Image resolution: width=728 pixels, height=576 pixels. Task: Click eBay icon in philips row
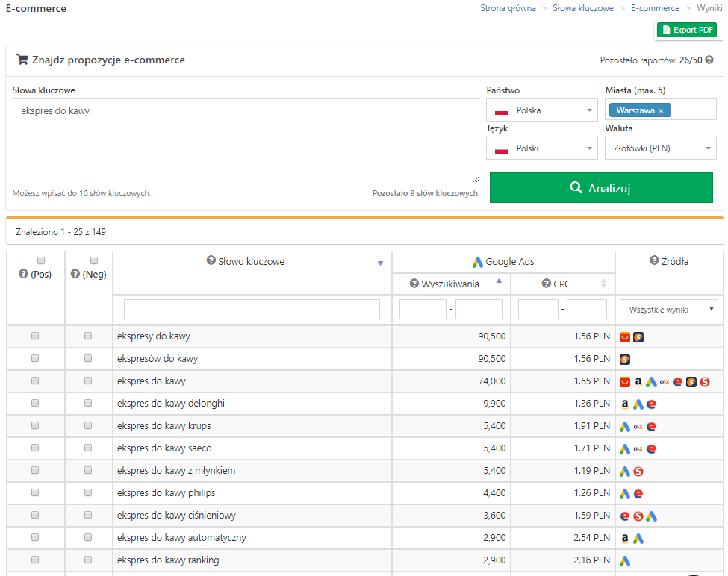[638, 494]
